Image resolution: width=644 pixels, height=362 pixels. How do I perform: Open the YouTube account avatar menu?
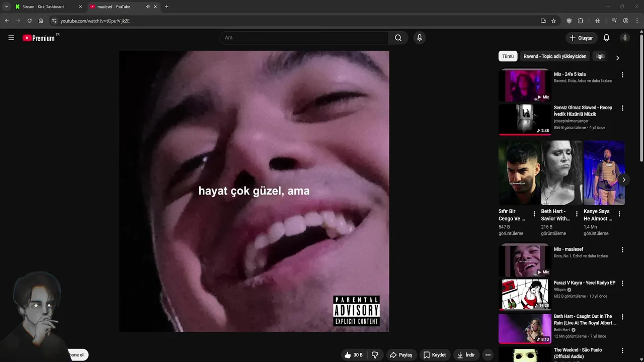click(x=625, y=38)
